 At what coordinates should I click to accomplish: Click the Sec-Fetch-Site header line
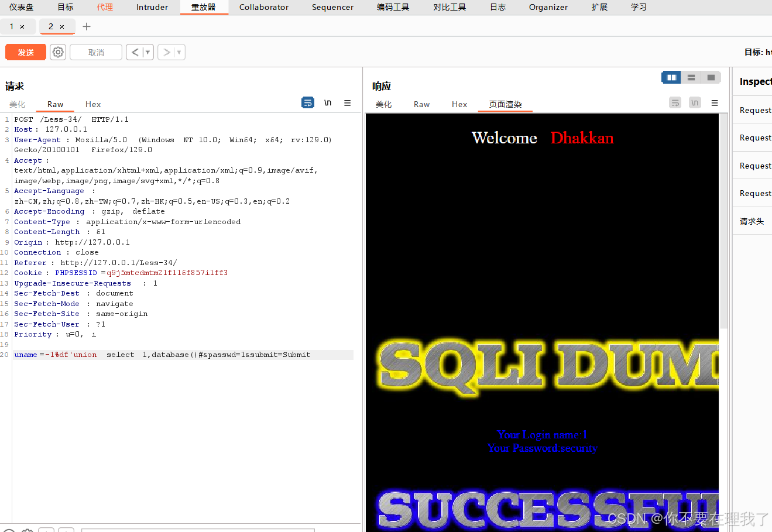point(81,314)
